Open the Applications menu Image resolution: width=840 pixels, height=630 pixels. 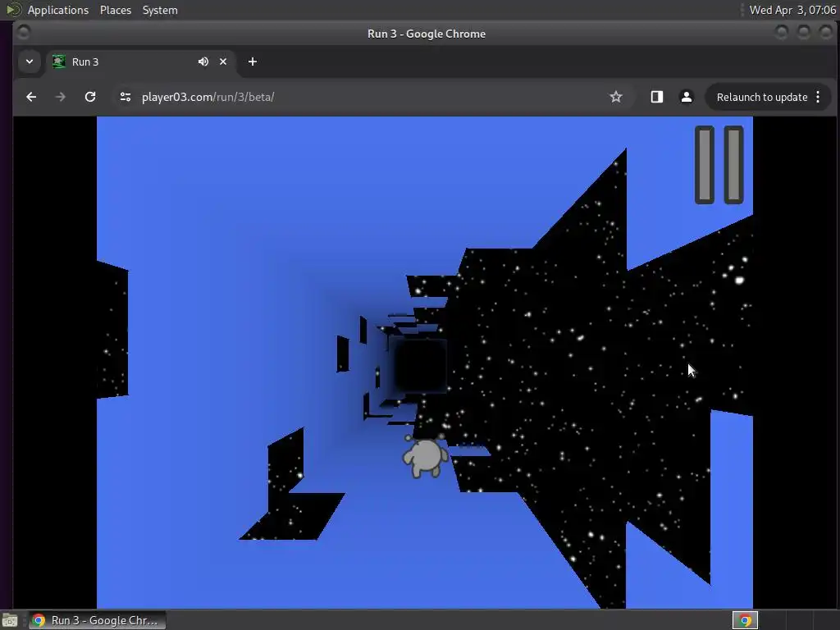point(58,10)
